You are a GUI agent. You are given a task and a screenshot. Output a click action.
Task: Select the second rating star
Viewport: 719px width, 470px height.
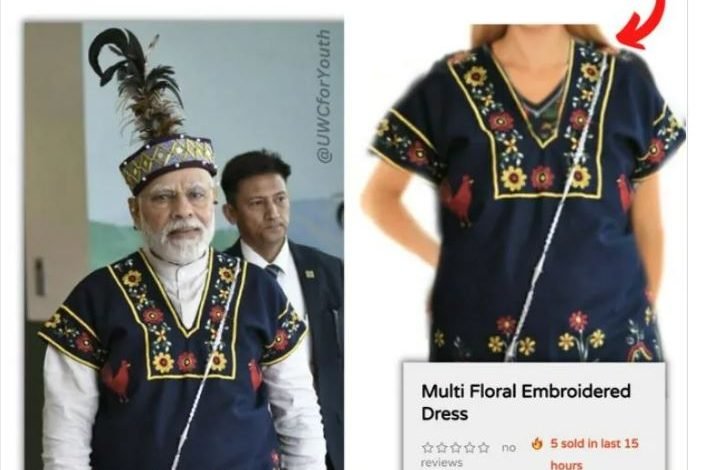pos(442,447)
